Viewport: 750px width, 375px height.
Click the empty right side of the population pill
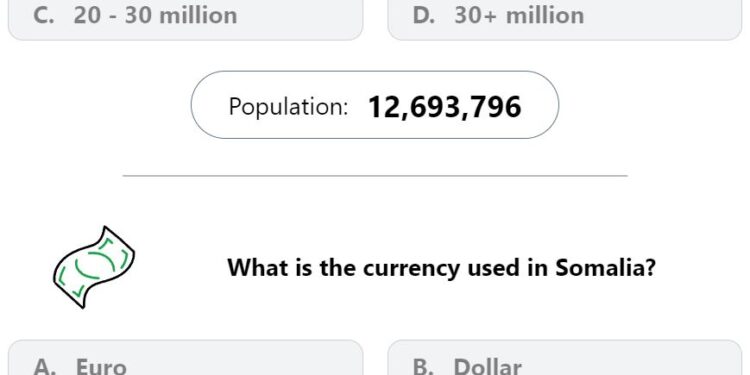pyautogui.click(x=540, y=105)
